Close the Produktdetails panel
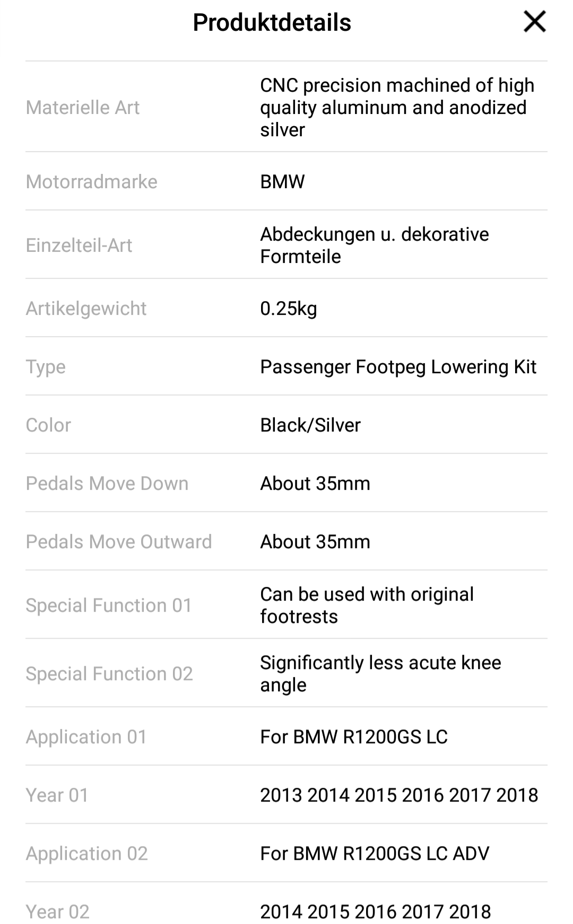The image size is (573, 924). (x=534, y=22)
